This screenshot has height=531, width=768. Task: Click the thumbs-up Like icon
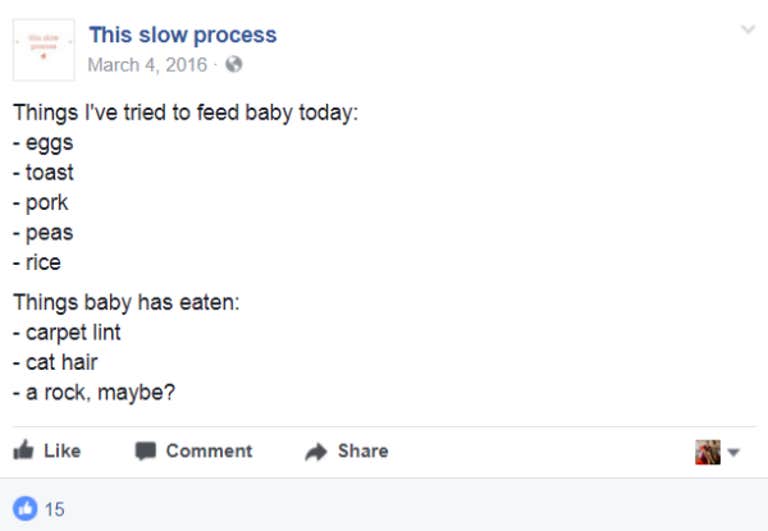pos(23,451)
